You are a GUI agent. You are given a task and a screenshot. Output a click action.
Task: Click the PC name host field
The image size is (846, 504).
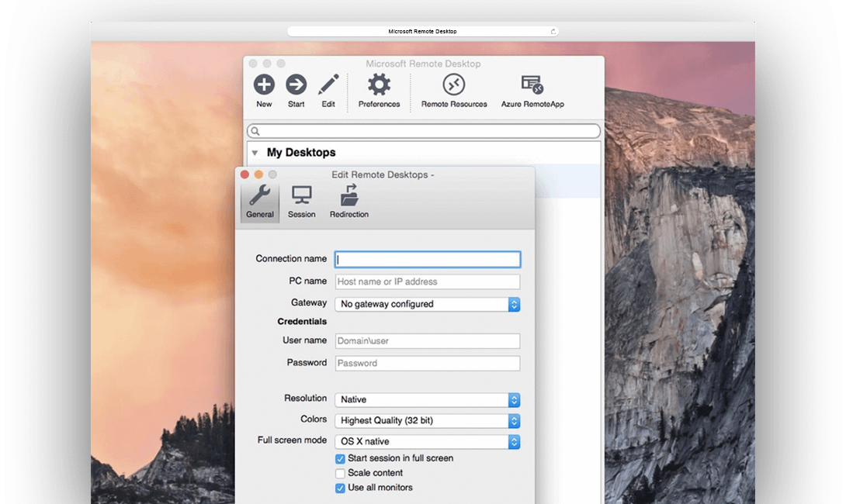tap(428, 281)
